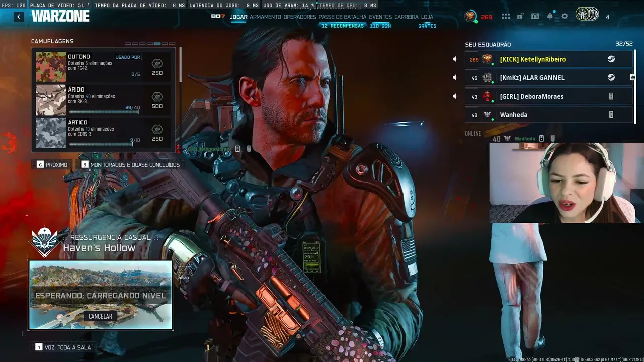Click DeboraMoraes' red rank emblem
Image resolution: width=644 pixels, height=362 pixels.
pyautogui.click(x=487, y=96)
